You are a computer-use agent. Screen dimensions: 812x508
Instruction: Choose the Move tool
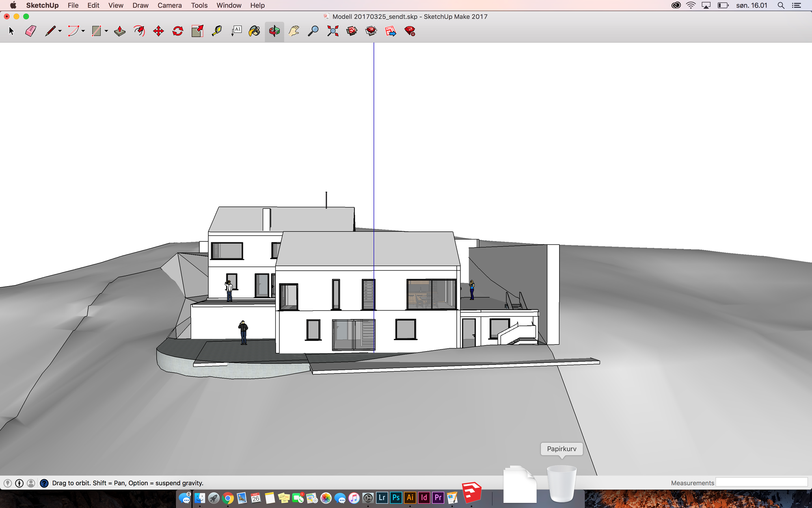[x=158, y=31]
